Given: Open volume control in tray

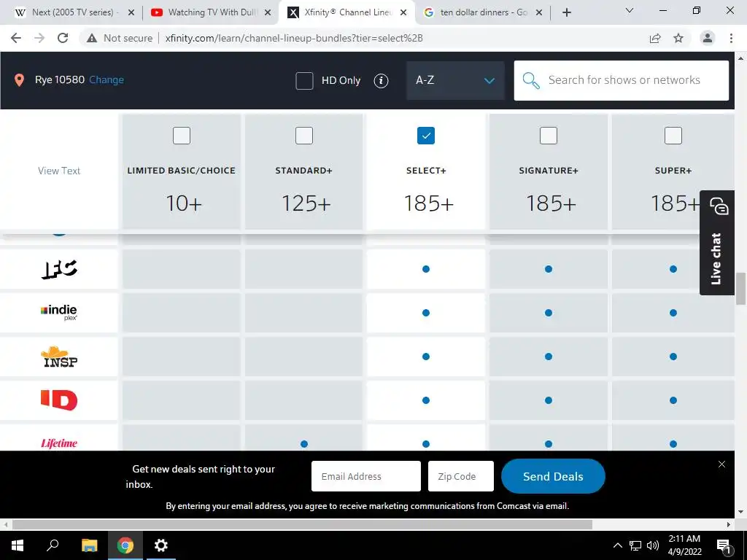Looking at the screenshot, I should tap(653, 545).
